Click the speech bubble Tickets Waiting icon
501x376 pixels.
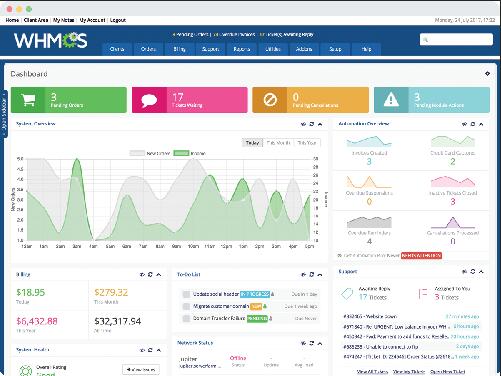(x=149, y=100)
